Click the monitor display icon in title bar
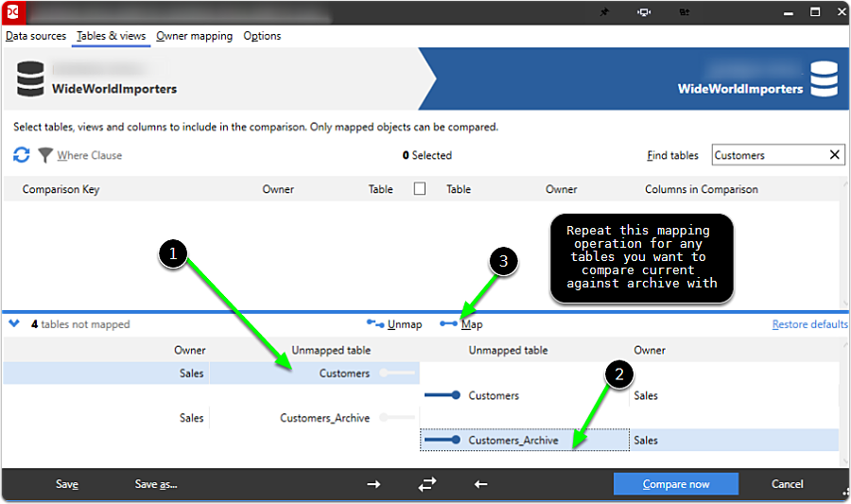This screenshot has width=851, height=504. (x=644, y=12)
